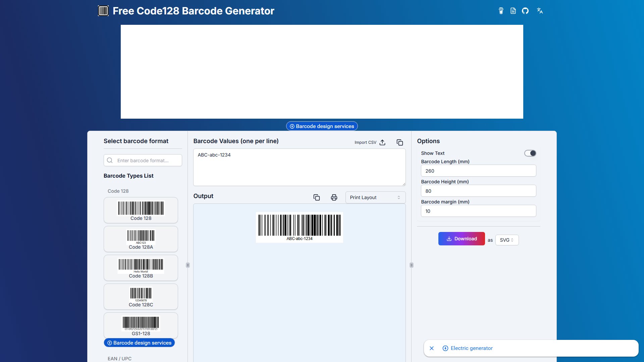Click Import CSV text

point(365,142)
